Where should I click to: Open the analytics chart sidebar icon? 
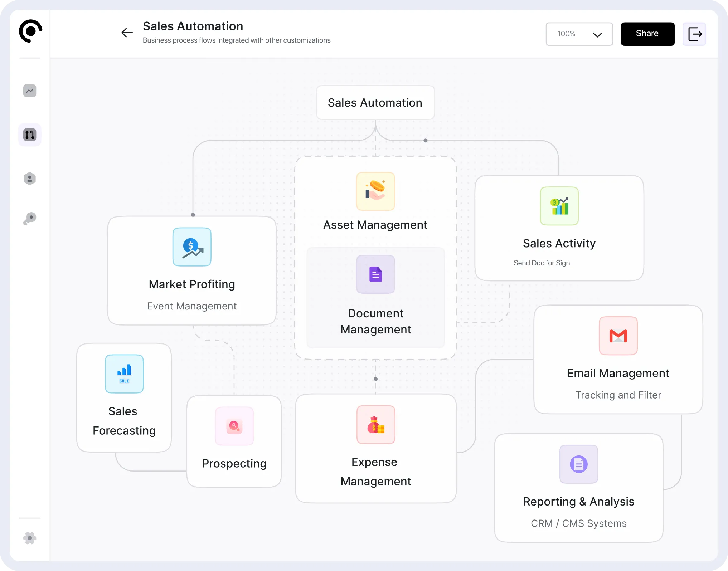click(x=30, y=91)
